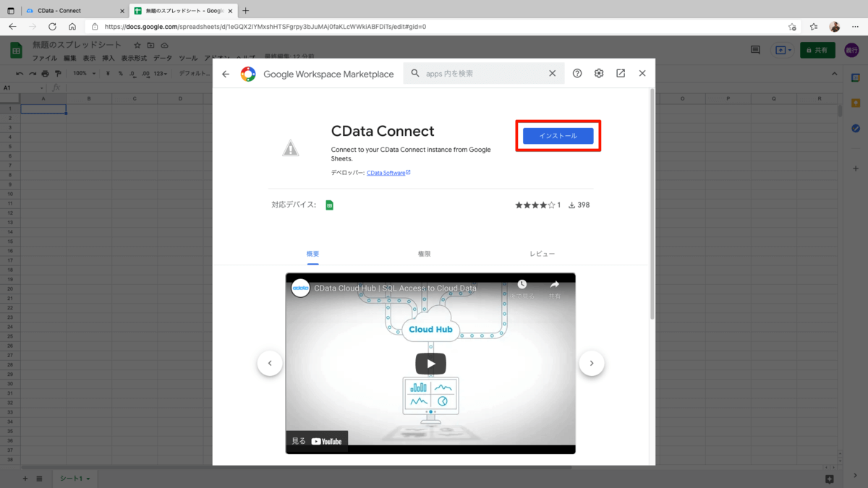Click the Google Workspace Marketplace logo
This screenshot has width=868, height=488.
248,74
